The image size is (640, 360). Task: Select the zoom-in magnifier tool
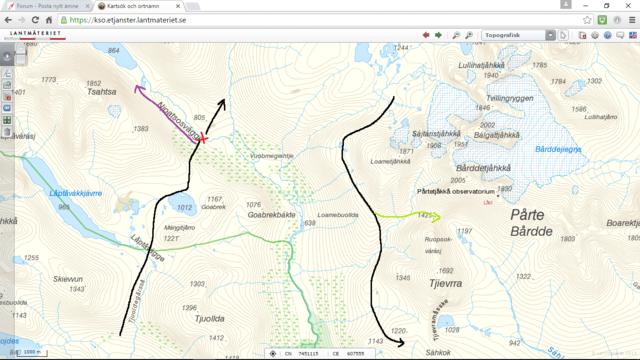click(x=456, y=36)
